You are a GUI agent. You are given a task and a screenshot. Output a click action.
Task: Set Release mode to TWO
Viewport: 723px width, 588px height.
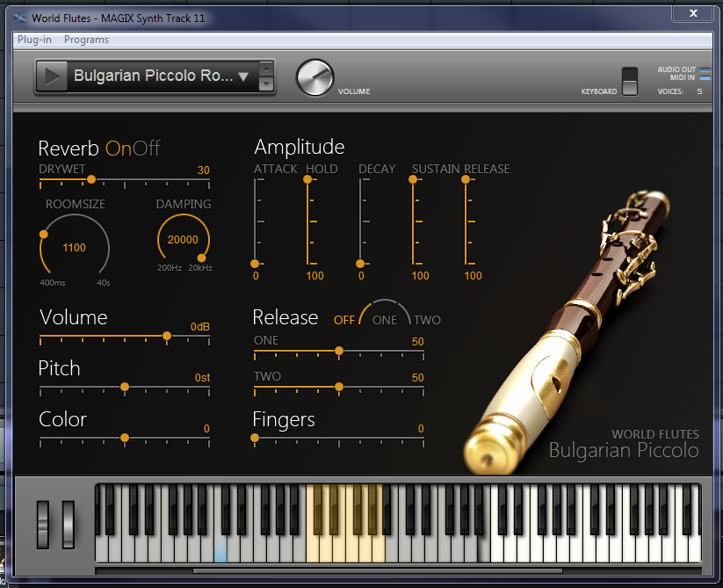tap(428, 320)
